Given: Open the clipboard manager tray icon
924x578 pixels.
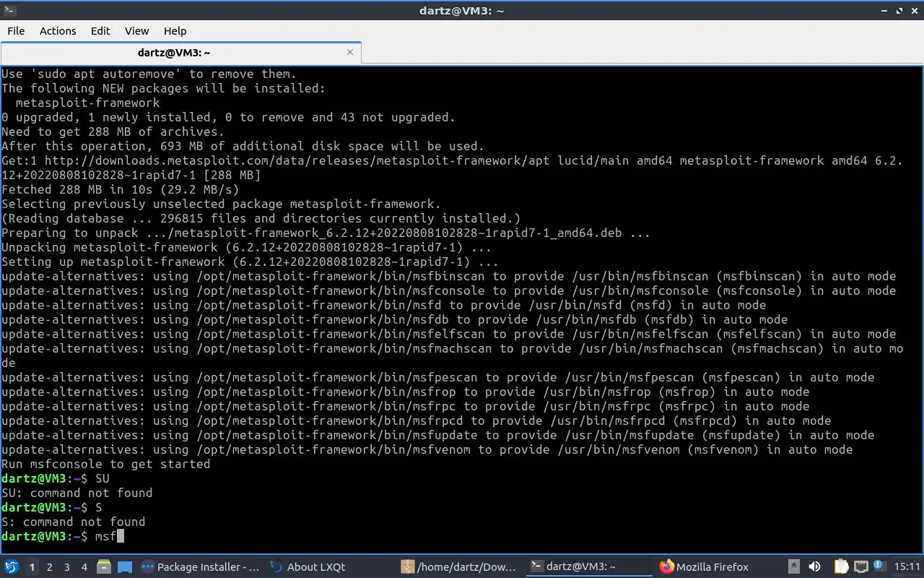Looking at the screenshot, I should coord(841,567).
